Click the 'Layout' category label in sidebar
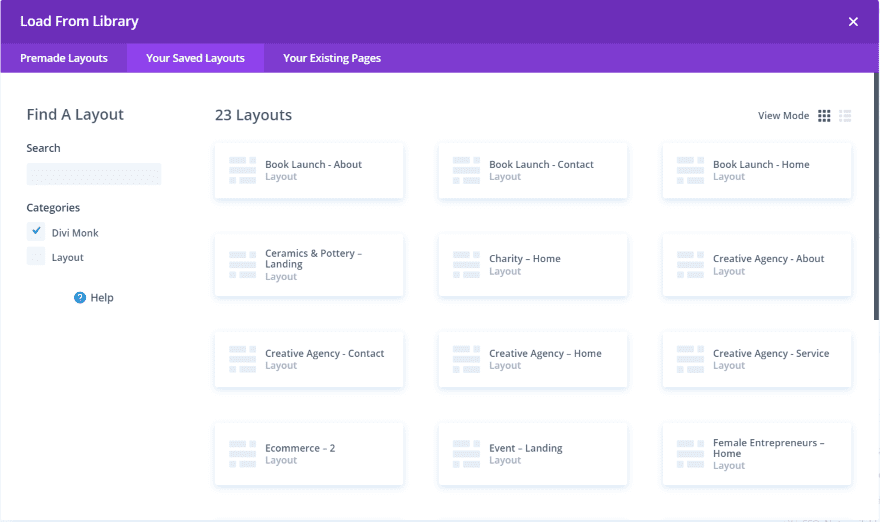 point(67,258)
